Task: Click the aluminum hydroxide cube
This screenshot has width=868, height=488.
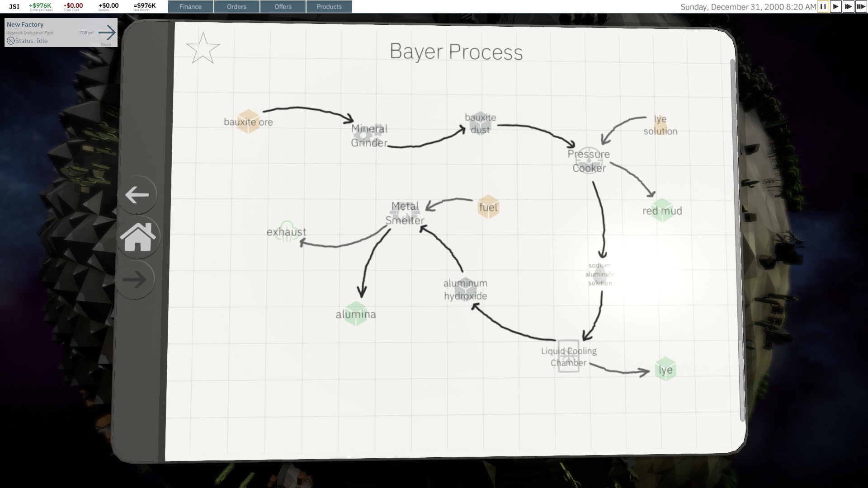Action: (x=465, y=289)
